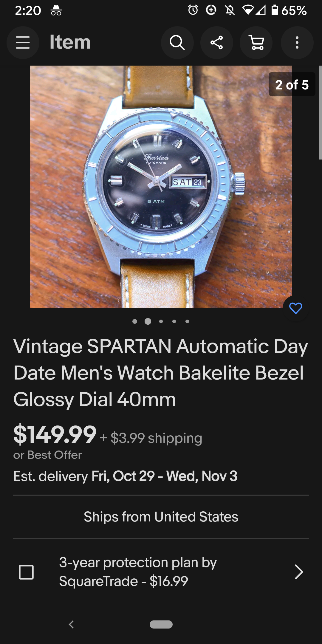The image size is (322, 644).
Task: Tap the search magnifier icon
Action: [x=177, y=42]
